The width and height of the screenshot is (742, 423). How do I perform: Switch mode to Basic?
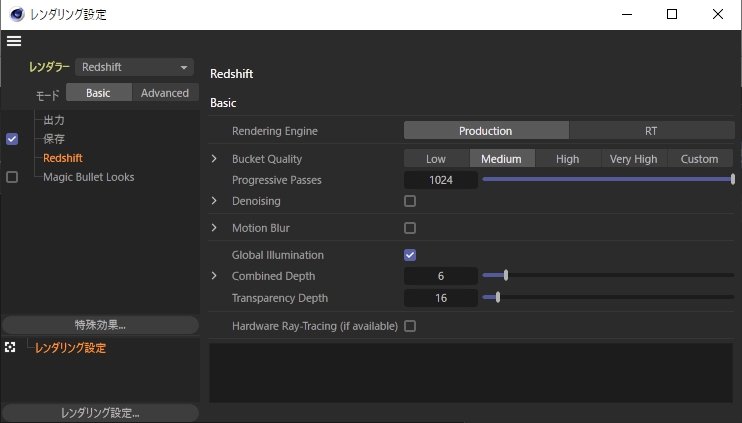(x=98, y=93)
